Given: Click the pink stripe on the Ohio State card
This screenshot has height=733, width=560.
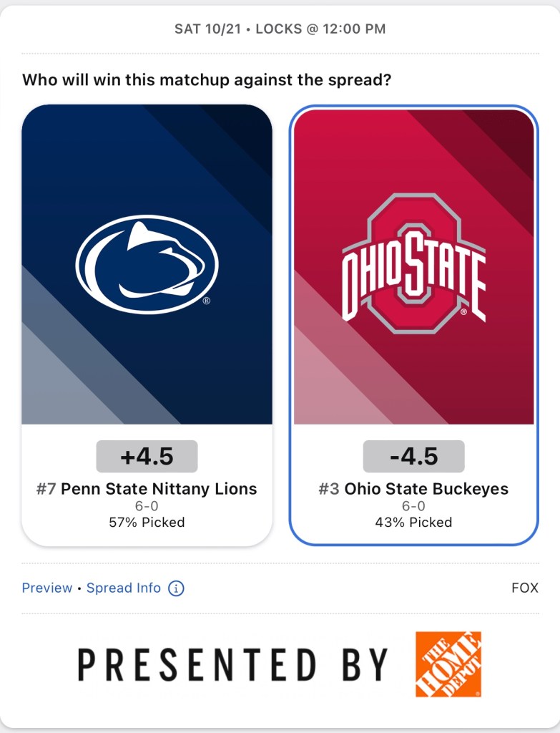Looking at the screenshot, I should pos(329,387).
